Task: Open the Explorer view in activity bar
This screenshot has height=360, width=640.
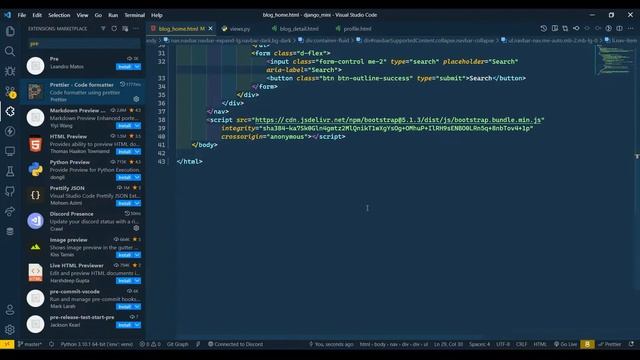Action: [x=10, y=31]
